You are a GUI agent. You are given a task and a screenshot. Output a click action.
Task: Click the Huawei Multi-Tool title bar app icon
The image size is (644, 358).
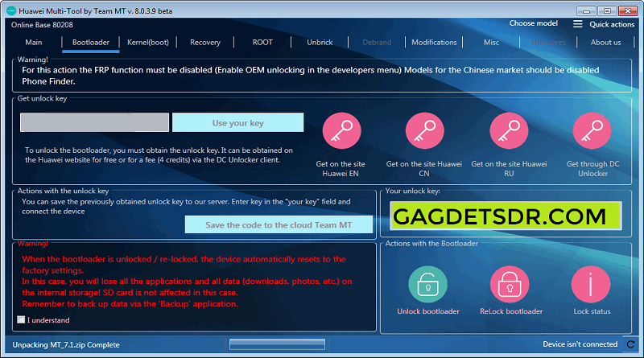[x=11, y=10]
